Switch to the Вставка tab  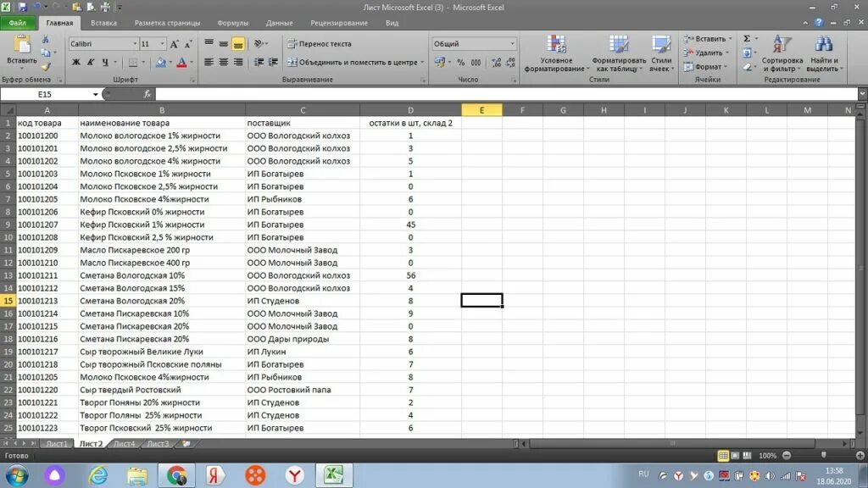[x=103, y=23]
